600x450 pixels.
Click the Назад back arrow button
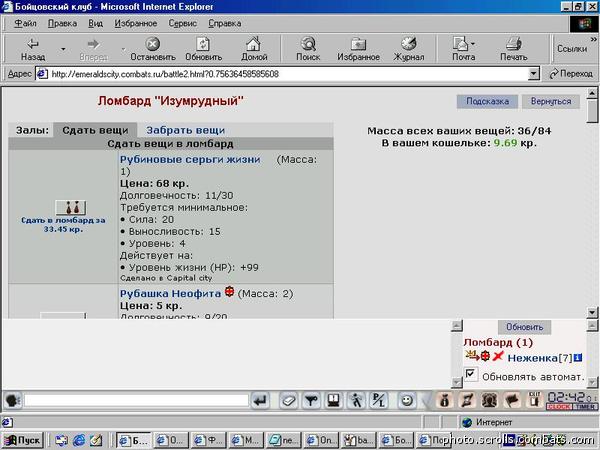tap(33, 49)
